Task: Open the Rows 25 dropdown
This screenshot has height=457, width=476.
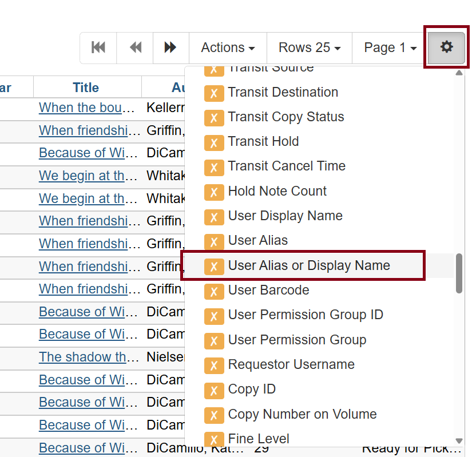Action: [x=309, y=47]
